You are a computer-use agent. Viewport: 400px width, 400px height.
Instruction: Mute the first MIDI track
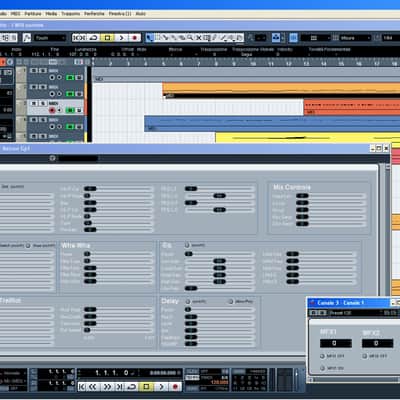pos(34,71)
